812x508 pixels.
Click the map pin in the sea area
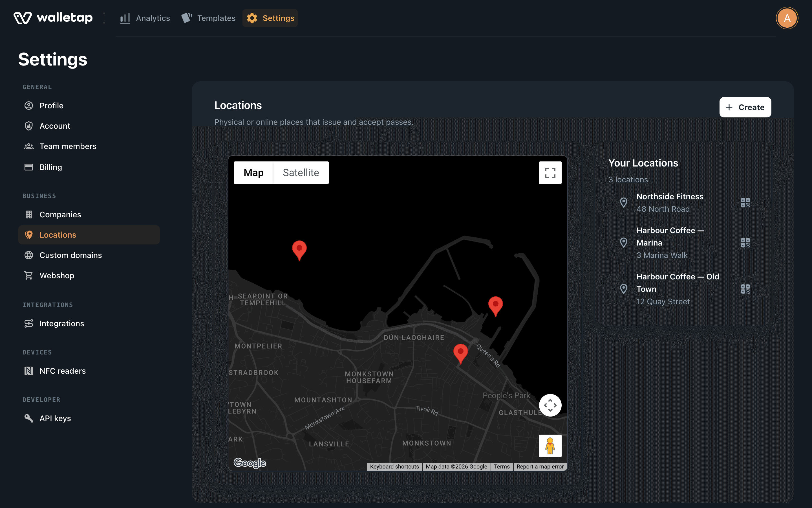point(299,251)
